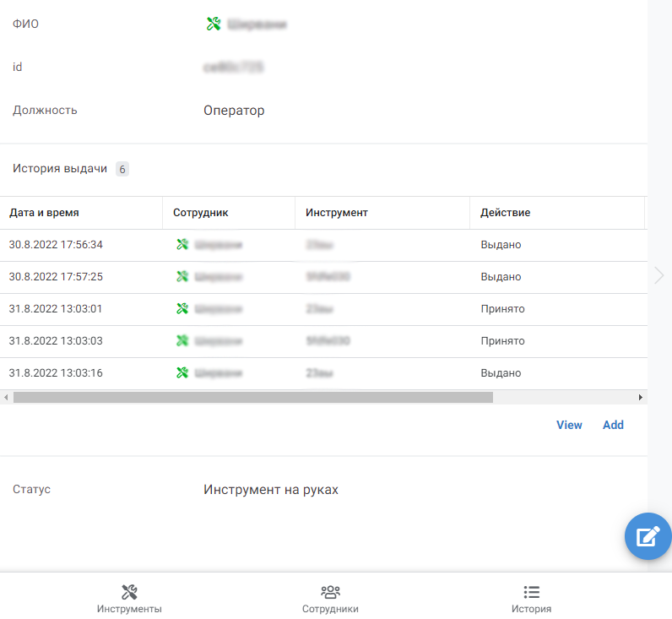Open the Инструменты tab
The width and height of the screenshot is (672, 619).
(129, 599)
